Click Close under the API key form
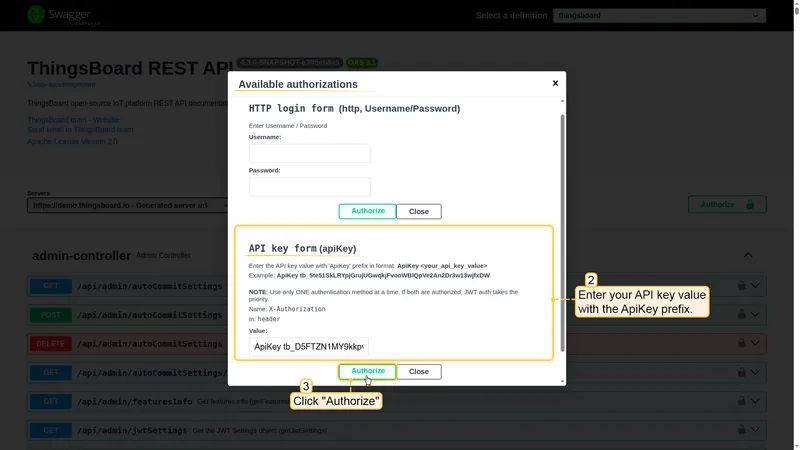Viewport: 800px width, 450px height. 419,371
